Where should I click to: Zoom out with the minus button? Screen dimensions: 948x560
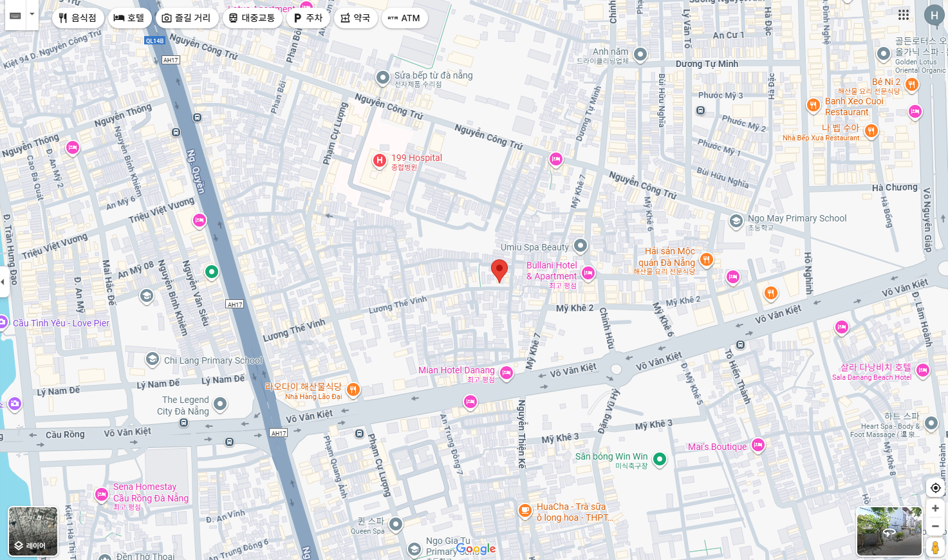[x=935, y=526]
